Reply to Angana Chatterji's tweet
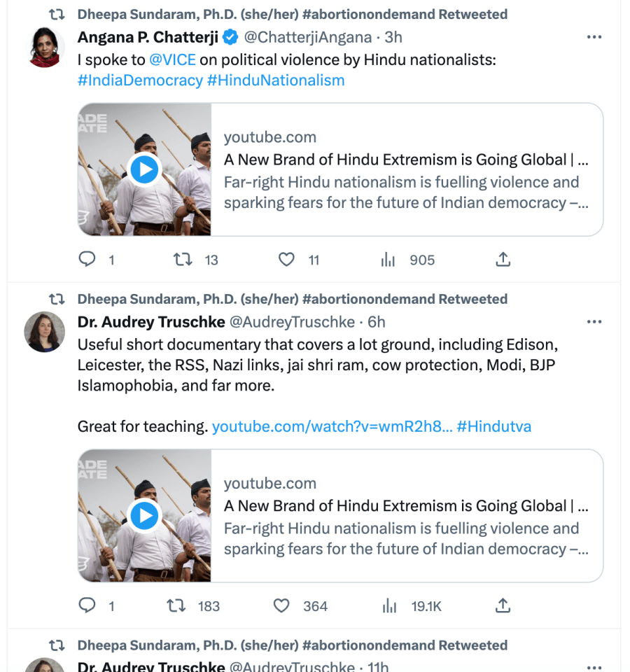This screenshot has width=630, height=672. point(87,260)
